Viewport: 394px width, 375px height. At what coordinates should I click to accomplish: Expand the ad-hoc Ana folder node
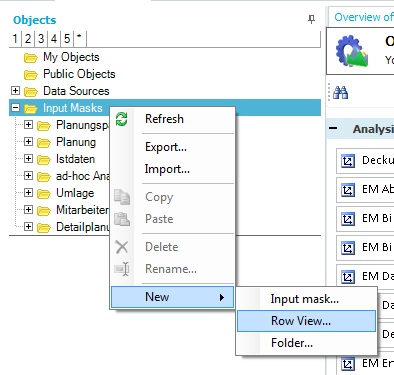(x=28, y=175)
